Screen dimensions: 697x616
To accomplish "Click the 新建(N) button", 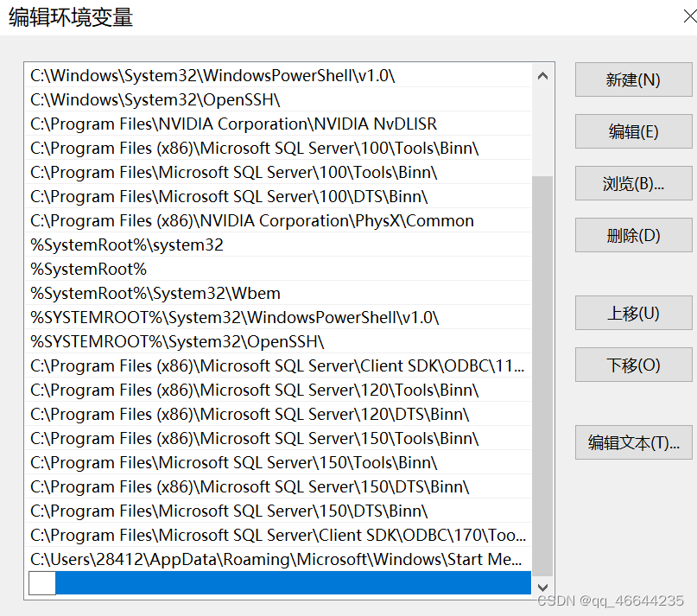I will (x=633, y=79).
